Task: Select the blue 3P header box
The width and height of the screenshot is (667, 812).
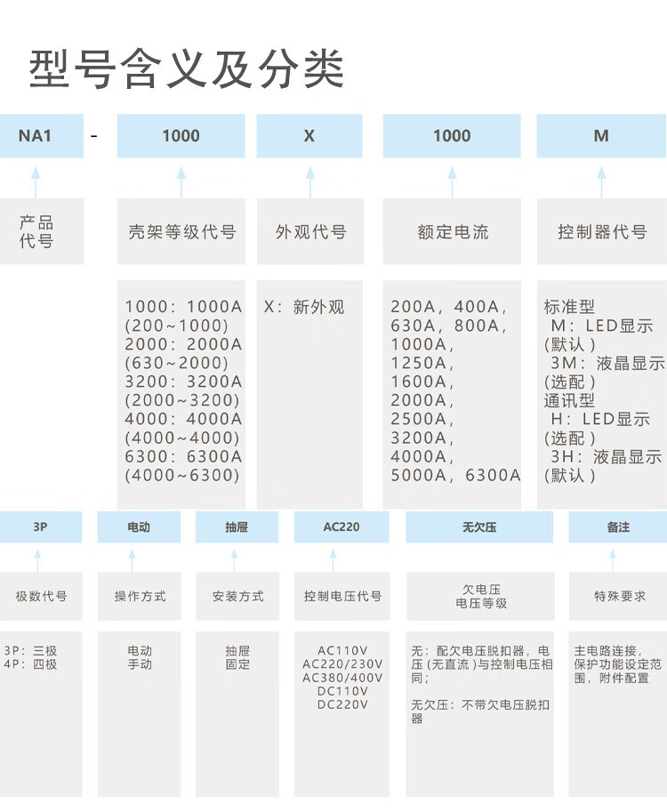Action: click(40, 527)
